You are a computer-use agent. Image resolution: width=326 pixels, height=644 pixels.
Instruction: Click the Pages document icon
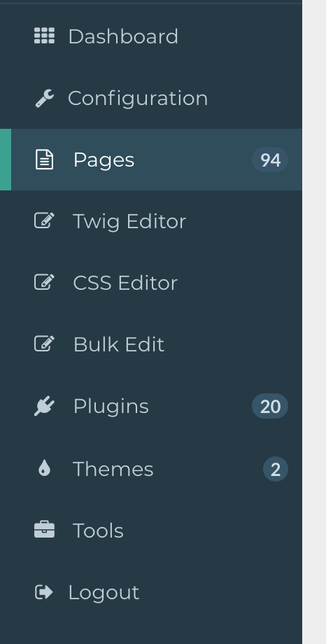click(44, 160)
